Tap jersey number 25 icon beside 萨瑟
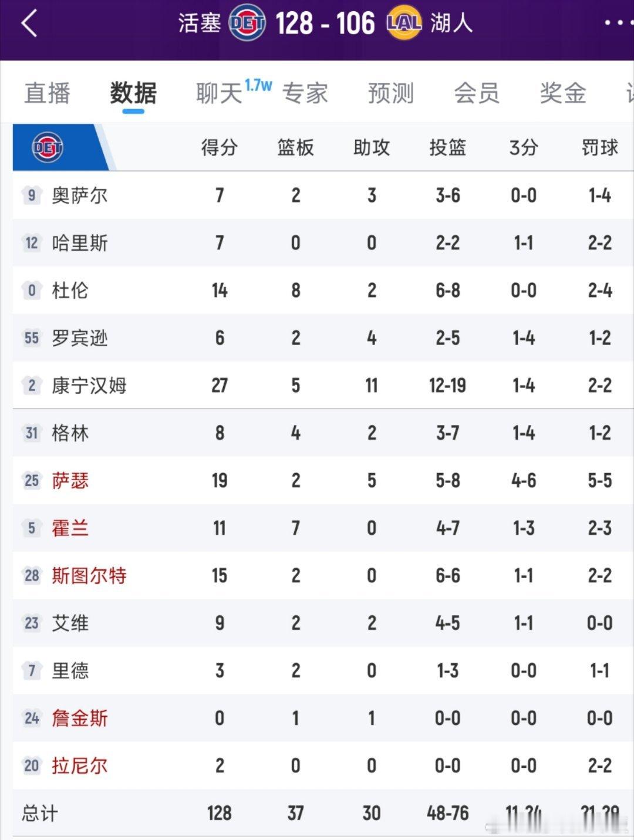This screenshot has width=634, height=840. [32, 481]
